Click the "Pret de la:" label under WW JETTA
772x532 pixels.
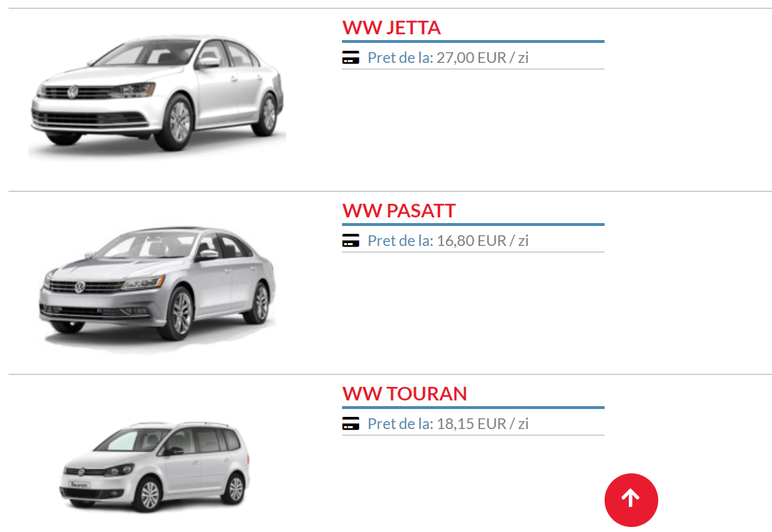click(400, 58)
